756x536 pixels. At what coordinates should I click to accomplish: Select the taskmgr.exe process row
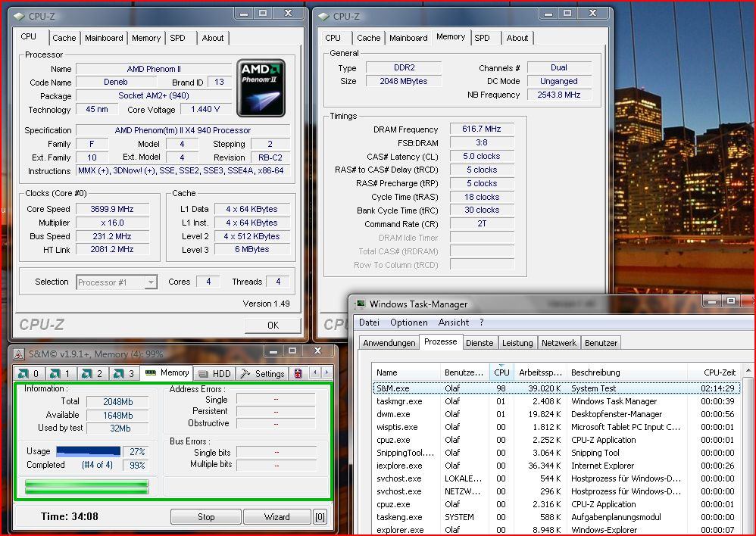coord(556,401)
